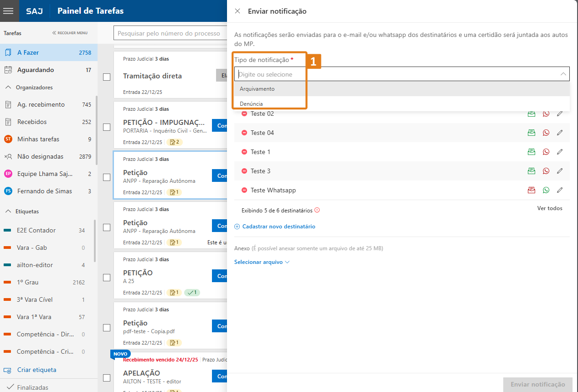Open the hamburger main menu
The height and width of the screenshot is (392, 578).
(x=9, y=11)
